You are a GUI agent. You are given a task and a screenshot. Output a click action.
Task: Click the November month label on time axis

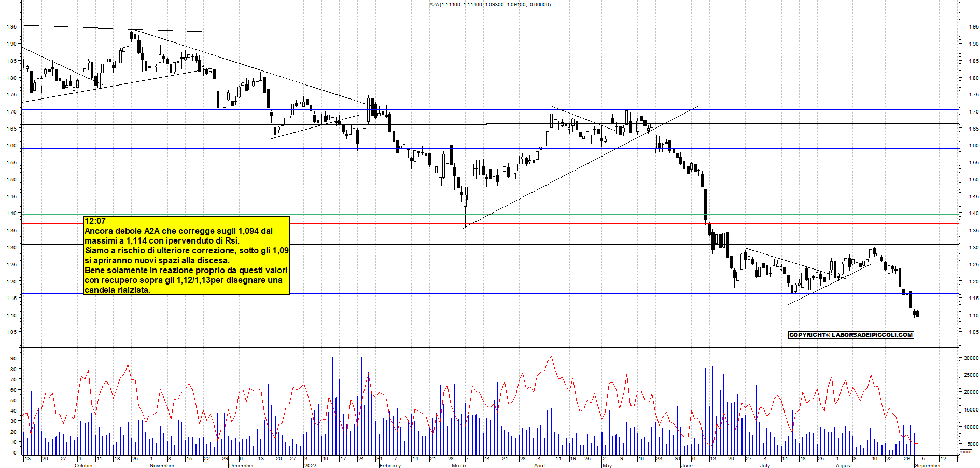162,465
